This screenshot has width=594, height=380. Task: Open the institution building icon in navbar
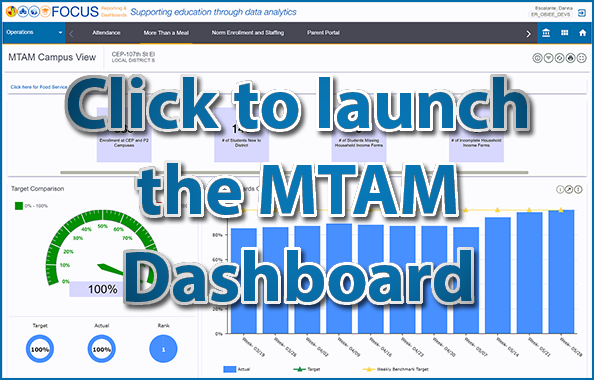tap(546, 33)
